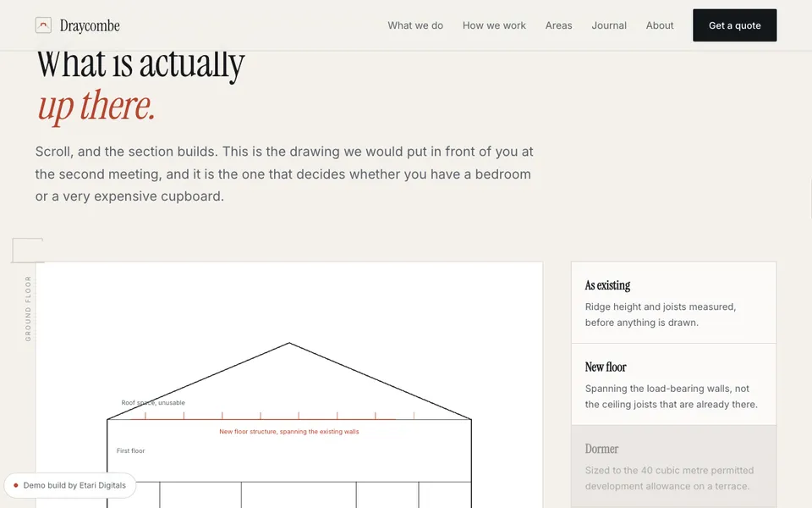Click the Ground floor vertical label
Image resolution: width=812 pixels, height=508 pixels.
pyautogui.click(x=28, y=308)
